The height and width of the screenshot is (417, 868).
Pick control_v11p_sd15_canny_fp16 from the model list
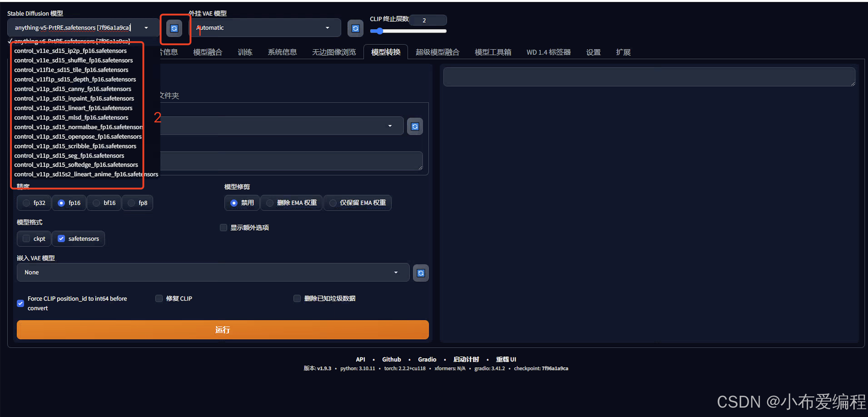72,89
